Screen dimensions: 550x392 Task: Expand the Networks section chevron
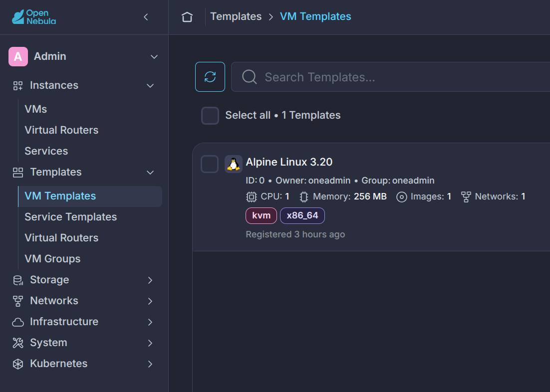tap(150, 301)
